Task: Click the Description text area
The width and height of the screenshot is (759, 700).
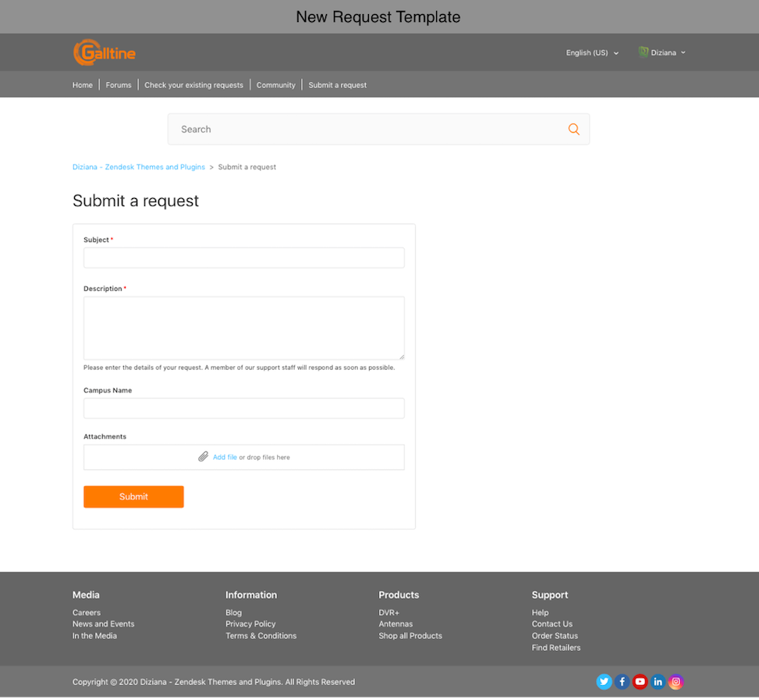Action: [x=244, y=328]
